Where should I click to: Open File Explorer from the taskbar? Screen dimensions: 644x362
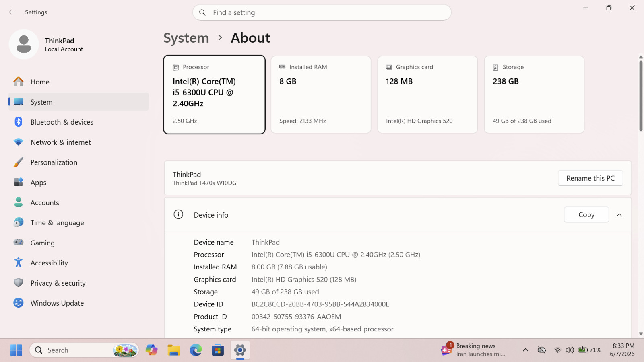point(174,350)
